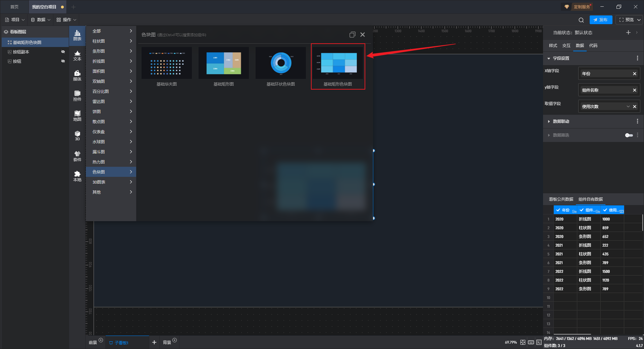Uncheck the 使用 column checkbox
This screenshot has height=349, width=644.
(605, 210)
